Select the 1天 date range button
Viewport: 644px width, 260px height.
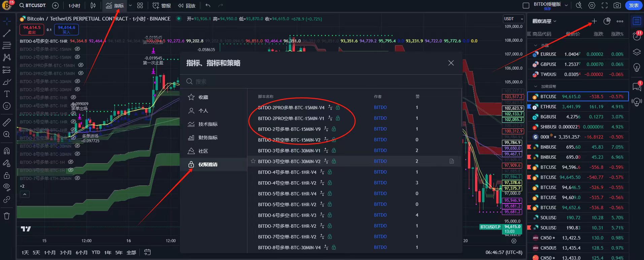point(25,253)
